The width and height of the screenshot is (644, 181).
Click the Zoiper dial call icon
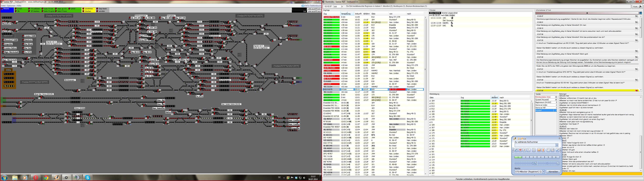pyautogui.click(x=516, y=150)
